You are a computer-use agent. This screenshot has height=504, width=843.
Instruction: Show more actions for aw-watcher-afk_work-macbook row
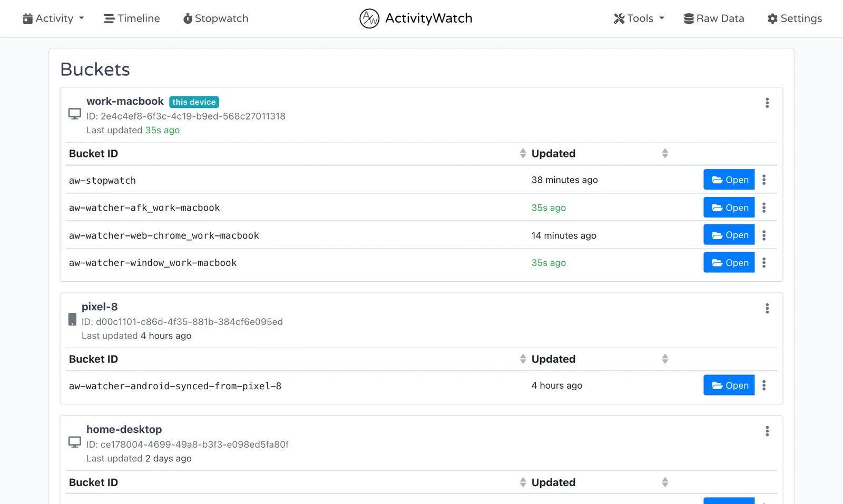[764, 207]
